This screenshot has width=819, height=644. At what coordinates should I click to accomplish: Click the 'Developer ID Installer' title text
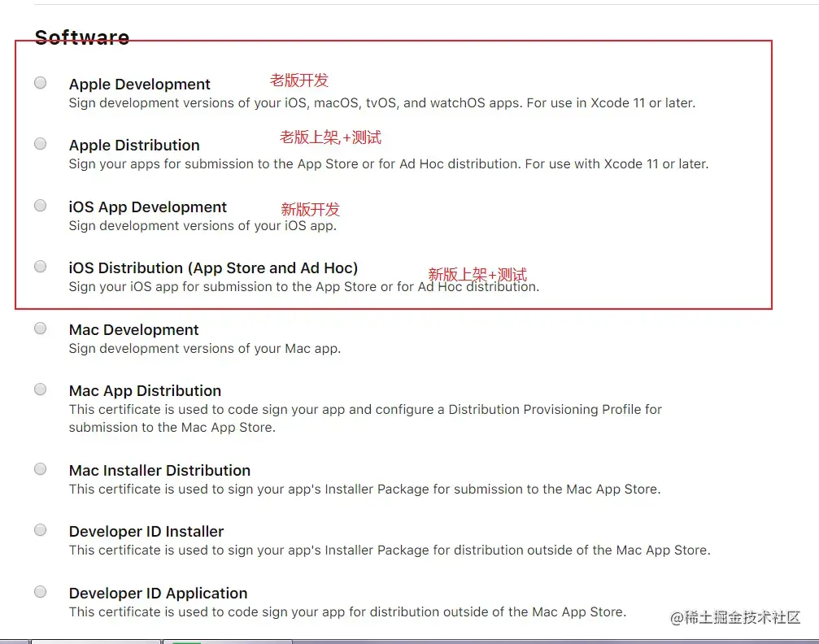click(x=146, y=532)
